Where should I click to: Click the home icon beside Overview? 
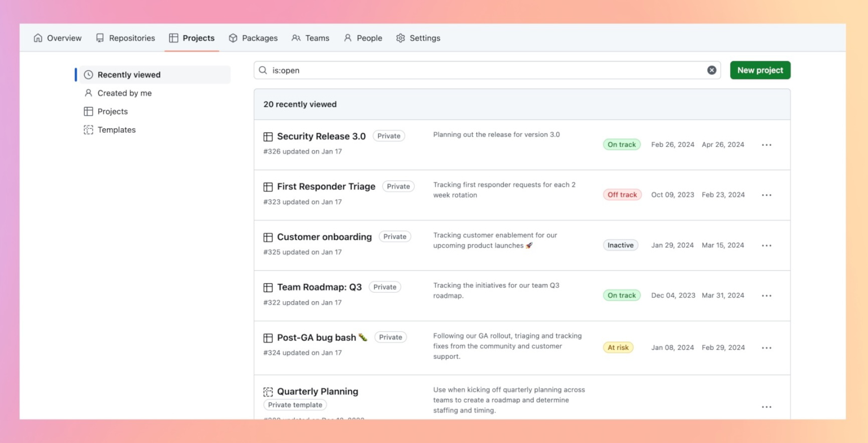(x=38, y=38)
